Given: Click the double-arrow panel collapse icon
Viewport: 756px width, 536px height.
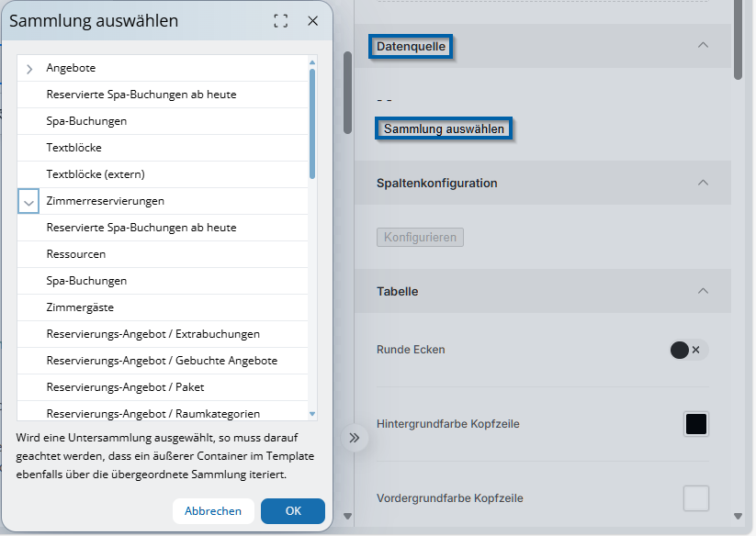Looking at the screenshot, I should pos(355,438).
